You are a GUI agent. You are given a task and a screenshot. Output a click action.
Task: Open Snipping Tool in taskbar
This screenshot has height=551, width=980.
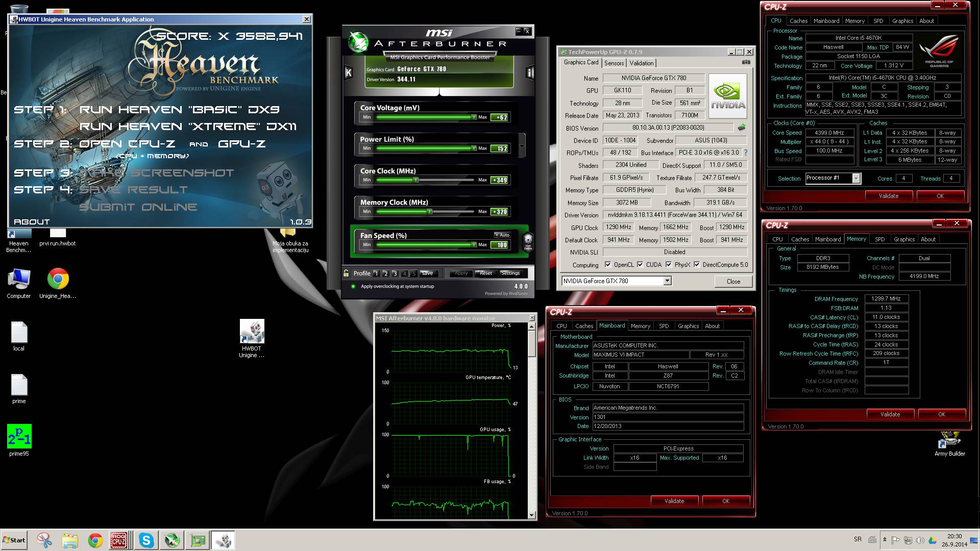point(44,540)
